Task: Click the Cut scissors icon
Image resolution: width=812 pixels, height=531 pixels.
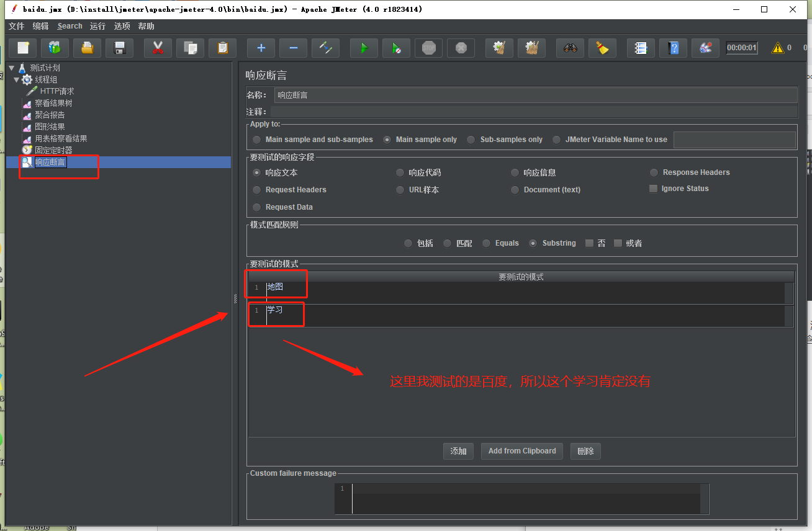Action: tap(158, 48)
